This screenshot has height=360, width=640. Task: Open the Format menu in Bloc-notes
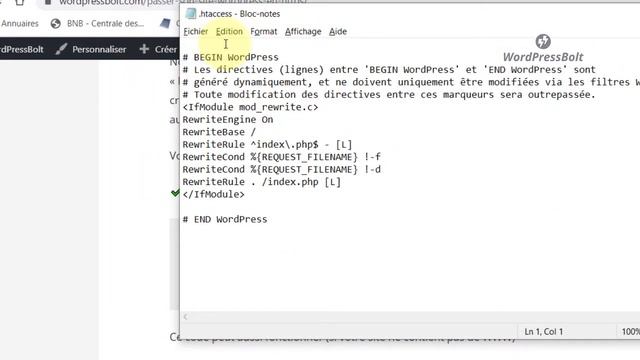(x=264, y=31)
